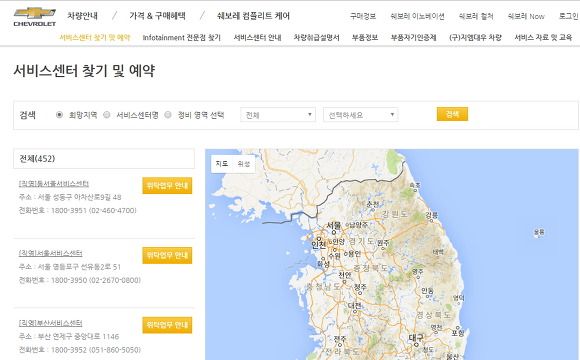Click 수원 on the map
This screenshot has height=360, width=580.
coord(334,255)
